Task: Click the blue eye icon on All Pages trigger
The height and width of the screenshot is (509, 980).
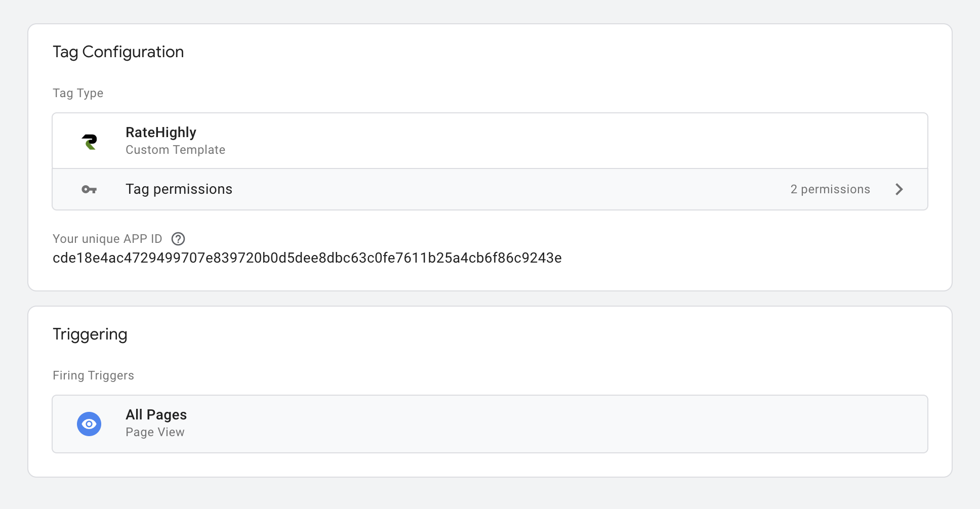Action: 89,423
